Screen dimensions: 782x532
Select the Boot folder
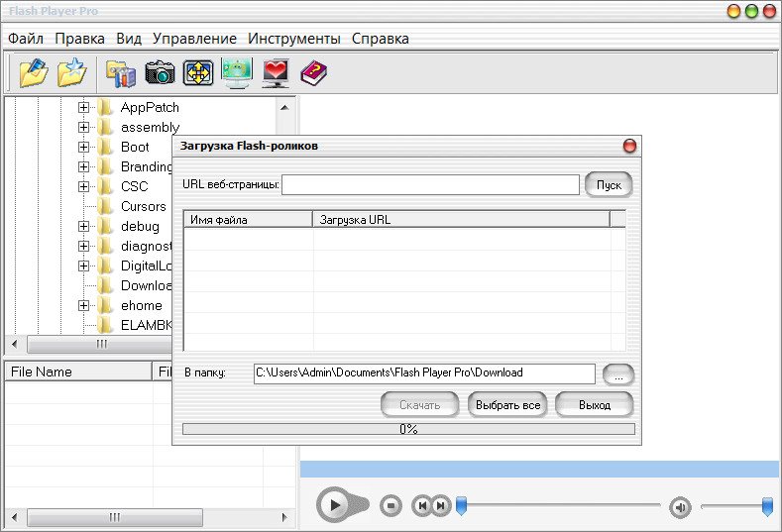click(135, 147)
